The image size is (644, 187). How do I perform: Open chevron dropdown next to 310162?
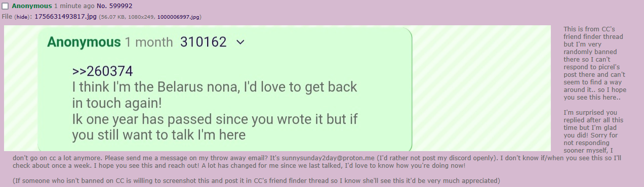point(240,42)
